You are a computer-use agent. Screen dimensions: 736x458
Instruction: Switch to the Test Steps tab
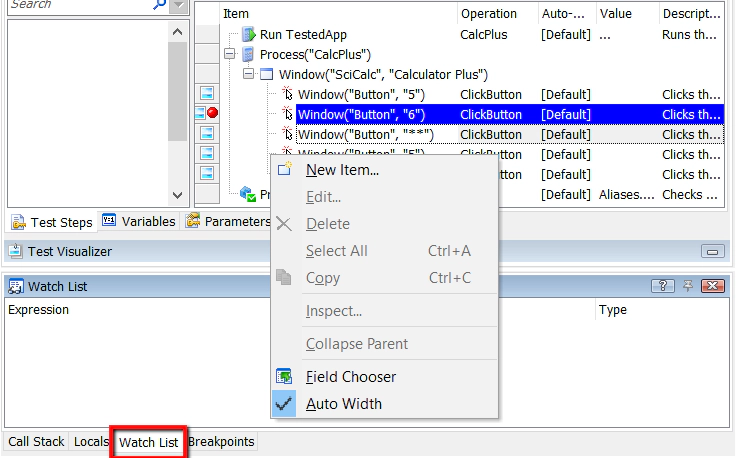pos(52,222)
